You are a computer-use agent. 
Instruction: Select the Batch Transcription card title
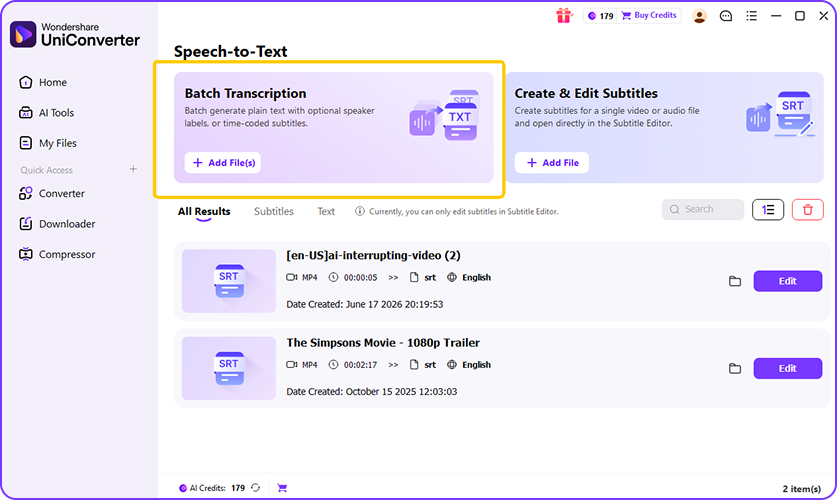[246, 93]
